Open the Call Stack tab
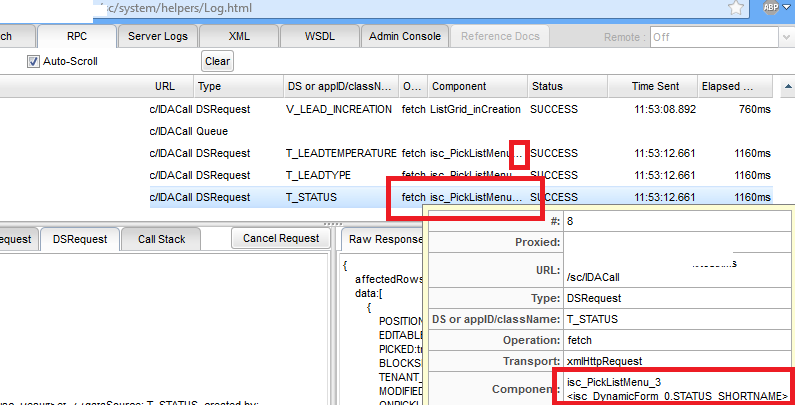The height and width of the screenshot is (405, 795). [x=161, y=239]
